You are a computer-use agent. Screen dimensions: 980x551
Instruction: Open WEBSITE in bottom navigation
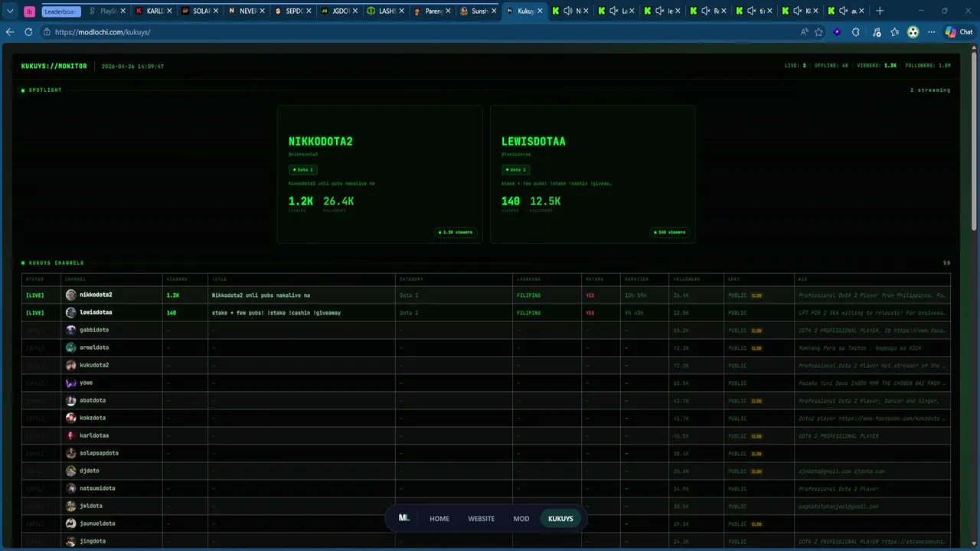pyautogui.click(x=482, y=518)
